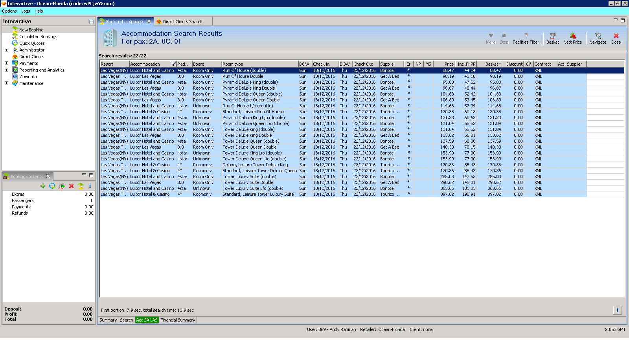Screen dimensions: 629x364
Task: Select the Passengers row in Booking contents
Action: coord(49,200)
